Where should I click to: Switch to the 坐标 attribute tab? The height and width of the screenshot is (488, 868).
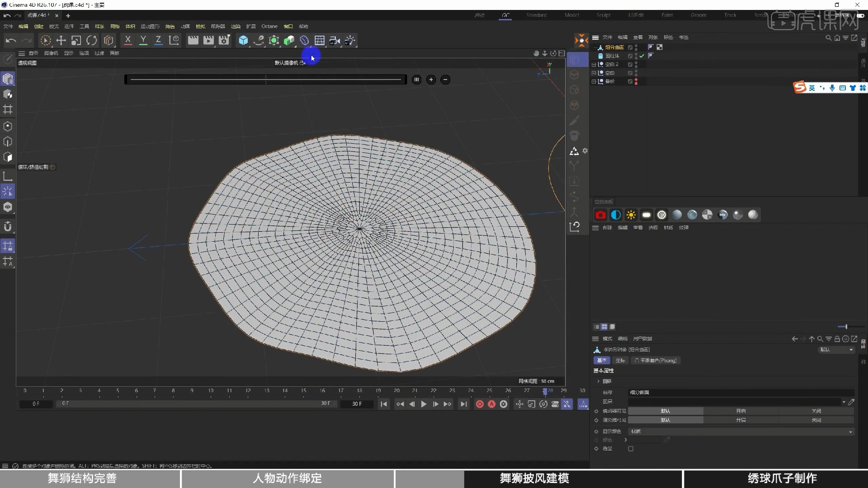coord(620,361)
